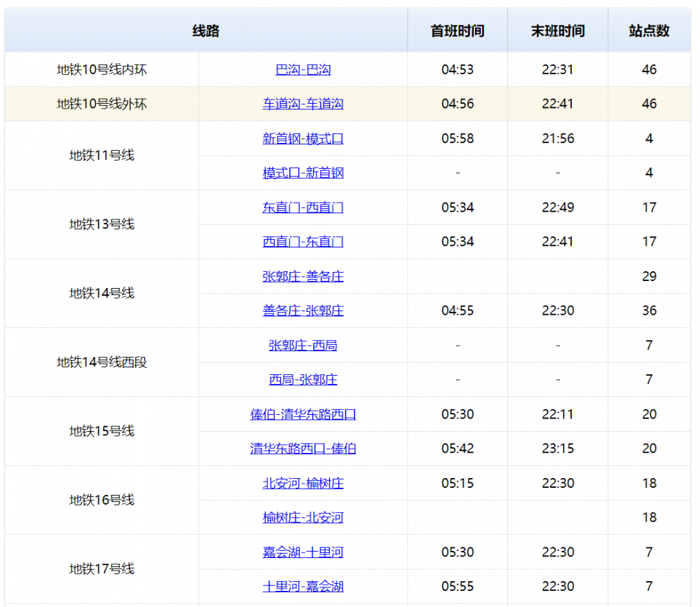The width and height of the screenshot is (700, 607).
Task: Click the 地铁14号线 label
Action: click(x=102, y=294)
